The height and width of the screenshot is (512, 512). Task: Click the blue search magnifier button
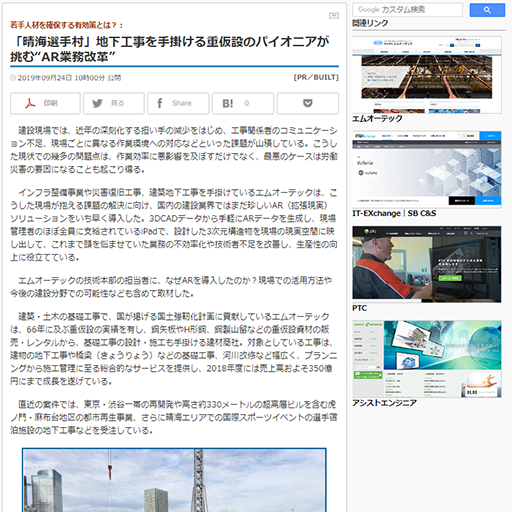487,10
